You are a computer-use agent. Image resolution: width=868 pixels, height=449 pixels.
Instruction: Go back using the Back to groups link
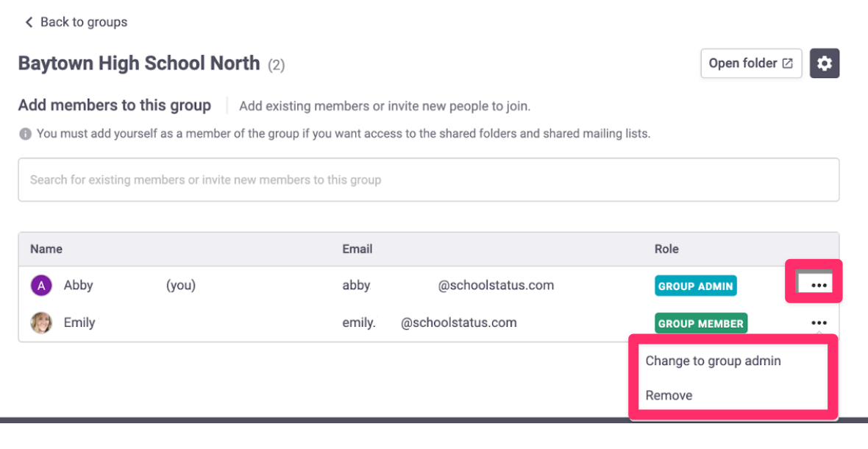pyautogui.click(x=76, y=22)
